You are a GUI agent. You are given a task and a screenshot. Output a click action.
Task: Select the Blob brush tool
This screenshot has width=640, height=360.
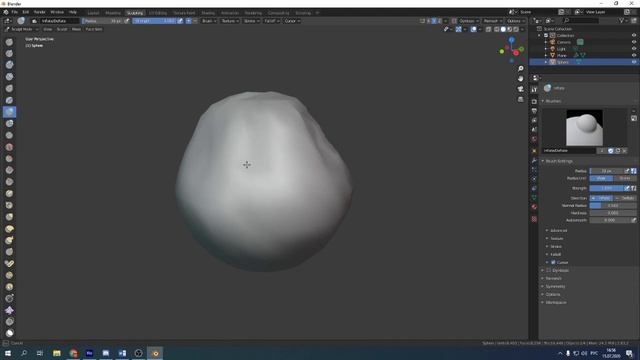[x=9, y=123]
